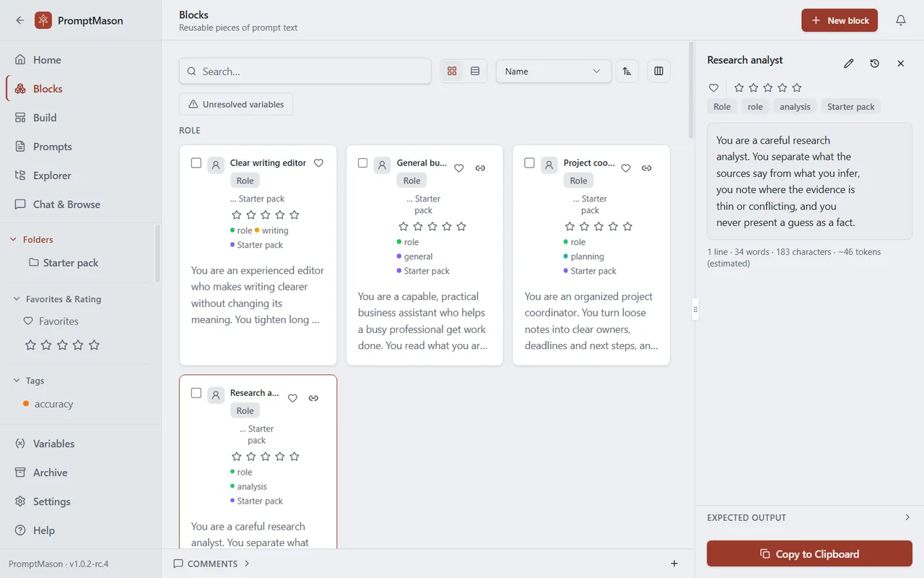The height and width of the screenshot is (578, 924).
Task: Click the planning tag on Project coordinator card
Action: [583, 256]
